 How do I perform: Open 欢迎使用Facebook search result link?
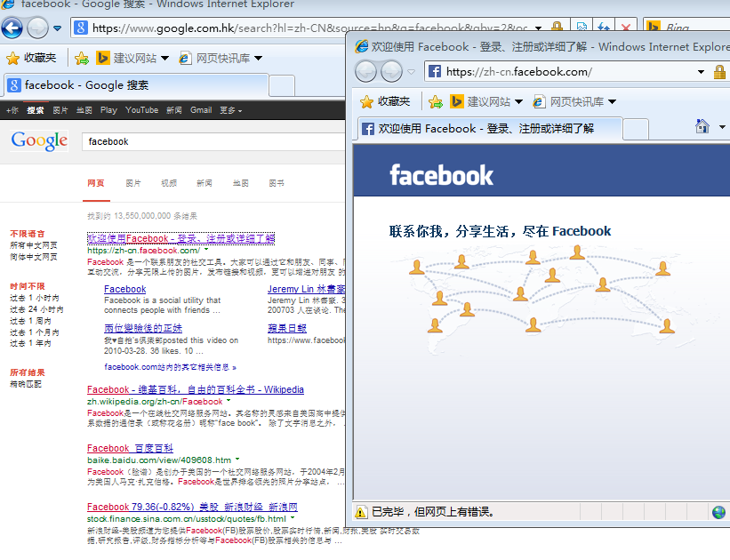[x=180, y=238]
